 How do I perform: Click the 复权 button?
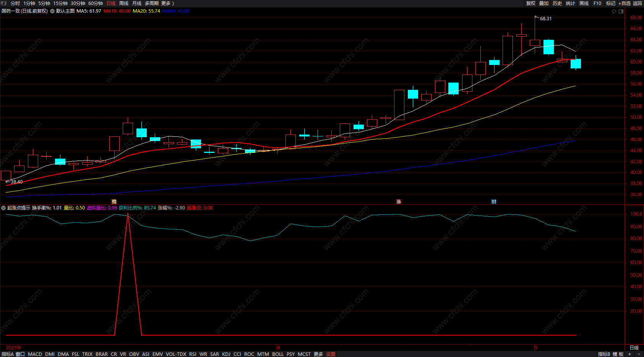(531, 3)
